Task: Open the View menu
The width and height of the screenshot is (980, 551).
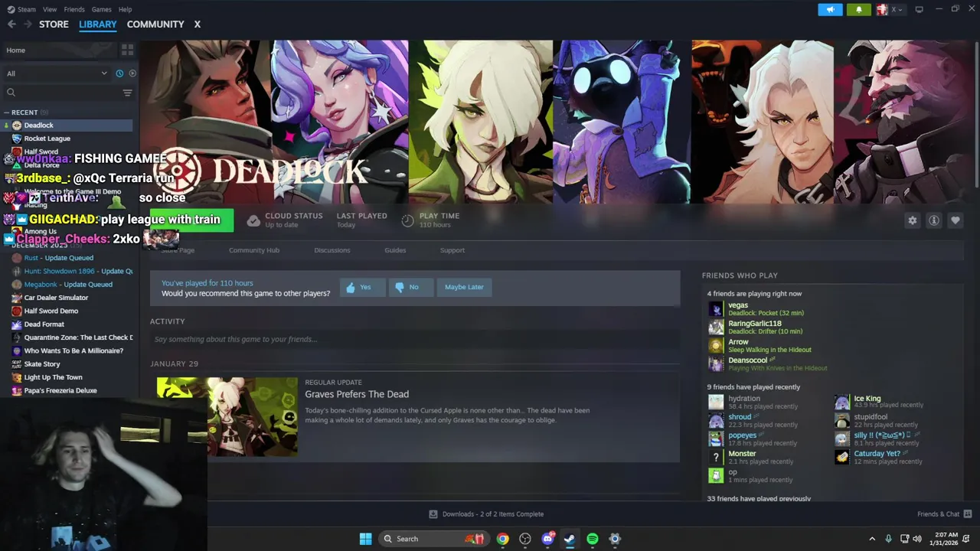Action: (x=50, y=9)
